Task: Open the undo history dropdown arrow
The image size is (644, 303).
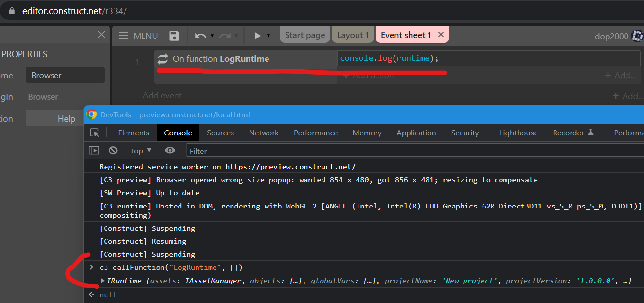Action: pos(211,35)
